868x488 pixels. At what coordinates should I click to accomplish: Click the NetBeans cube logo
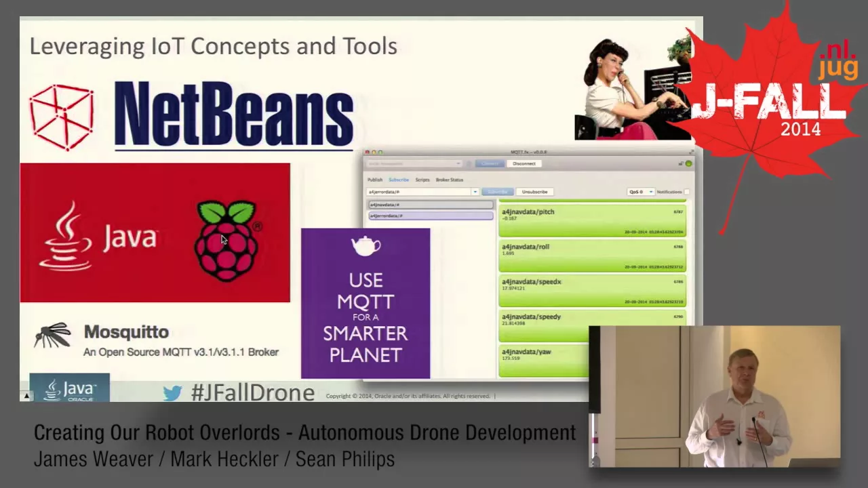tap(61, 116)
